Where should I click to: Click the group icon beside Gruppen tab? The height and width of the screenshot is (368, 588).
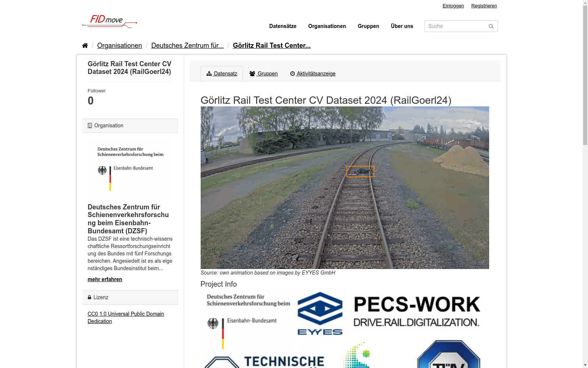point(252,73)
